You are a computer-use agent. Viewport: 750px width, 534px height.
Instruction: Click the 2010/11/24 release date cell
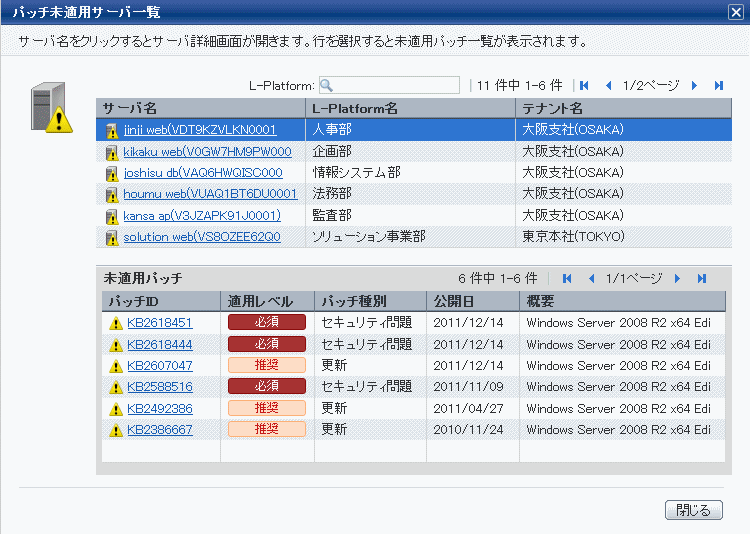(x=473, y=430)
